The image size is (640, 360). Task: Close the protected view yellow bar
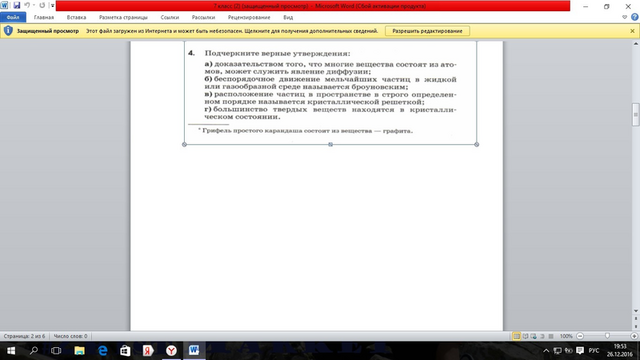point(632,31)
